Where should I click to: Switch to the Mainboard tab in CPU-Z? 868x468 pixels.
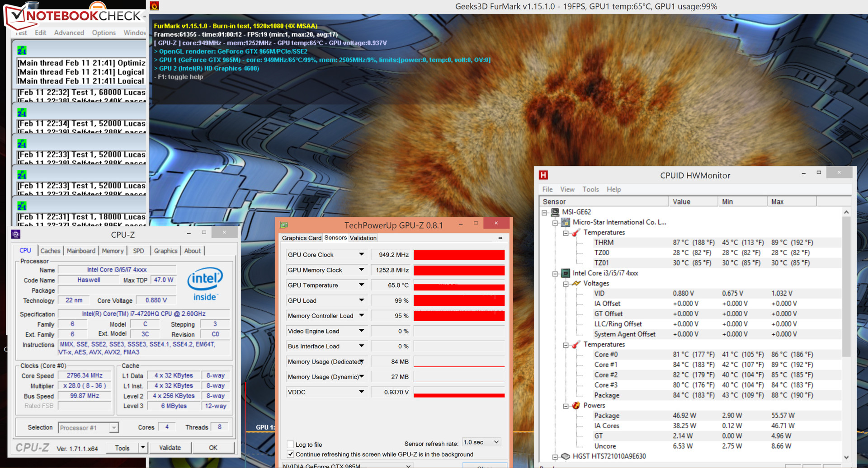coord(81,251)
